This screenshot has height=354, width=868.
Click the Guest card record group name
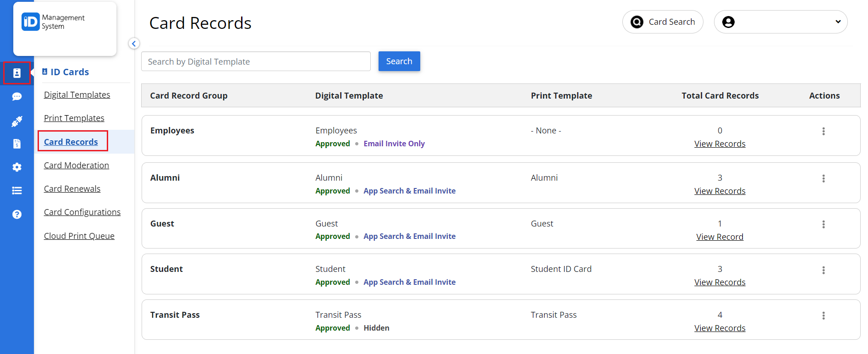[x=162, y=224]
